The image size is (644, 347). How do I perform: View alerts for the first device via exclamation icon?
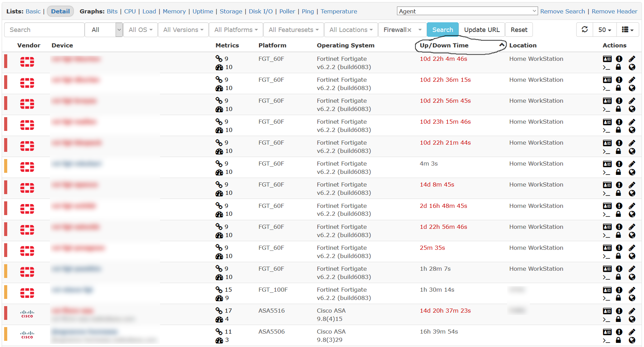pos(619,59)
